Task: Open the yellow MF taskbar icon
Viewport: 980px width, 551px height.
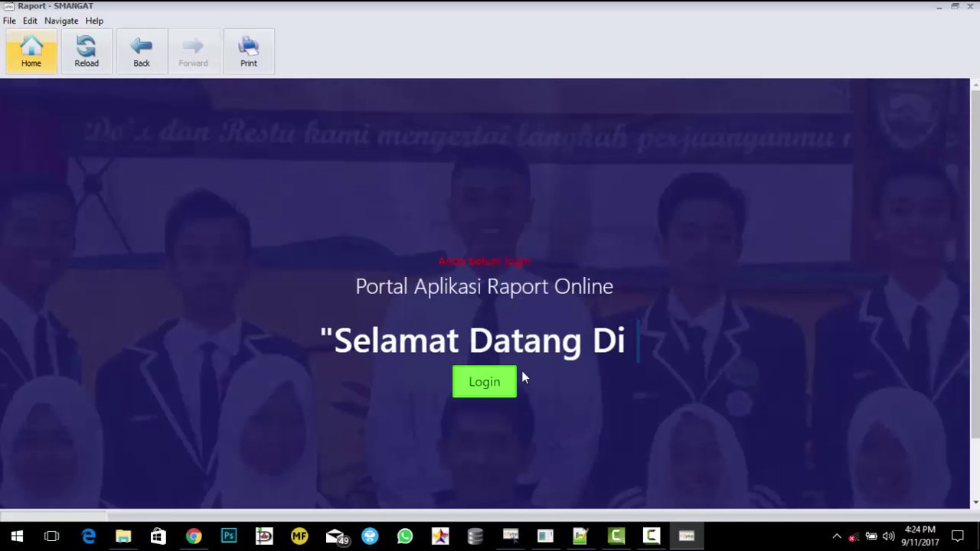Action: pyautogui.click(x=299, y=536)
